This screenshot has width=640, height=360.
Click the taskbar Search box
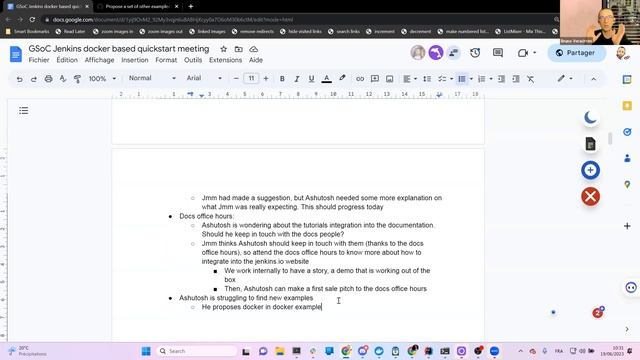197,351
